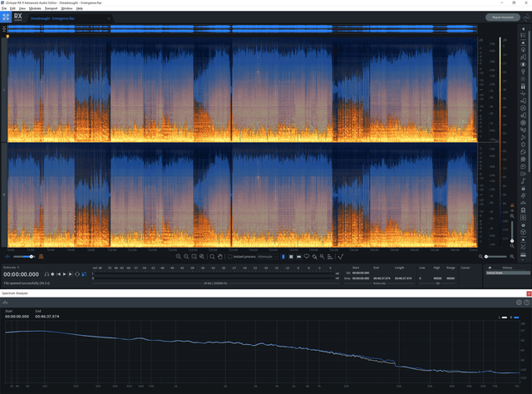The width and height of the screenshot is (532, 394).
Task: Switch the module sidebar to list view
Action: 523,35
